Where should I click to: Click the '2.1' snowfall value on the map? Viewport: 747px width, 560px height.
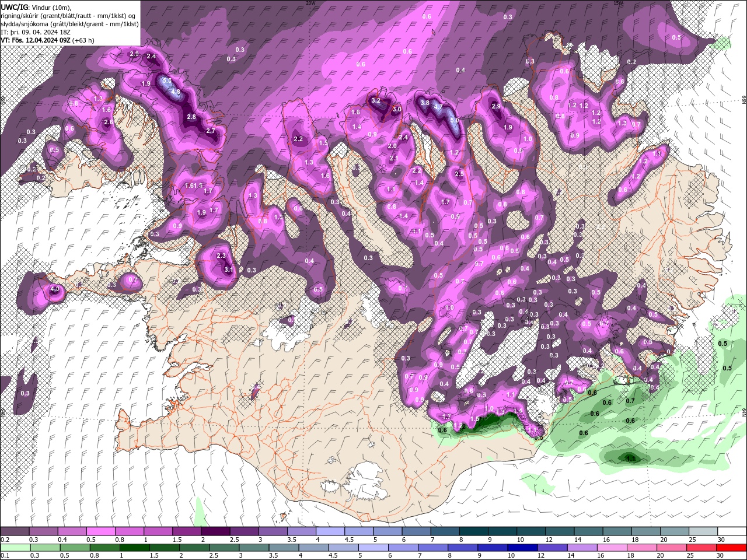coord(393,159)
